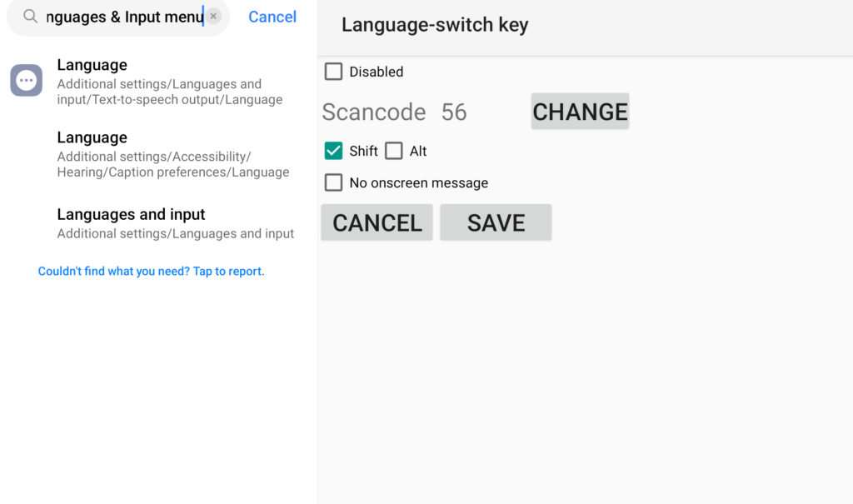The height and width of the screenshot is (504, 853).
Task: Uncheck the Shift modifier checkbox
Action: pyautogui.click(x=333, y=151)
